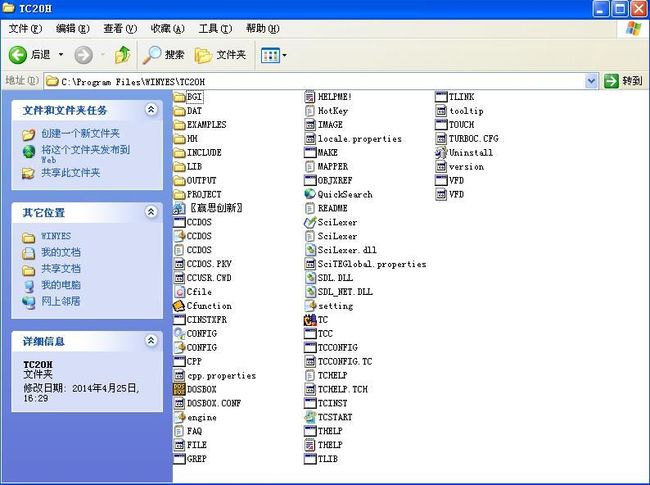Viewport: 650px width, 485px height.
Task: Select the TURBOC.CFG file icon
Action: click(x=441, y=138)
